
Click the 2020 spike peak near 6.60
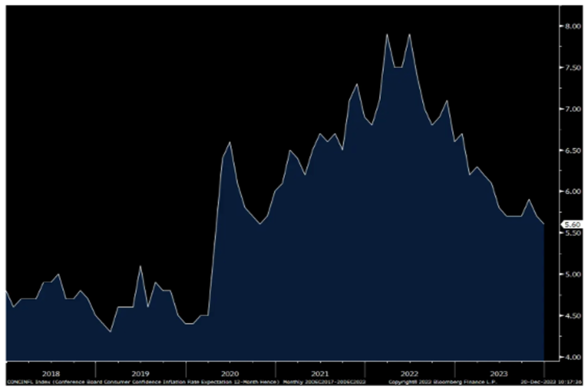[x=230, y=143]
